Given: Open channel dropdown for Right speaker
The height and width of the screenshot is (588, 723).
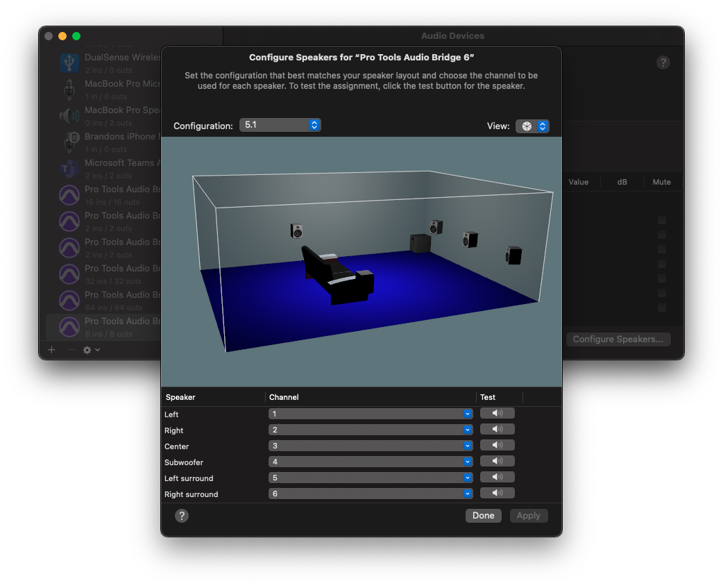Looking at the screenshot, I should tap(371, 430).
